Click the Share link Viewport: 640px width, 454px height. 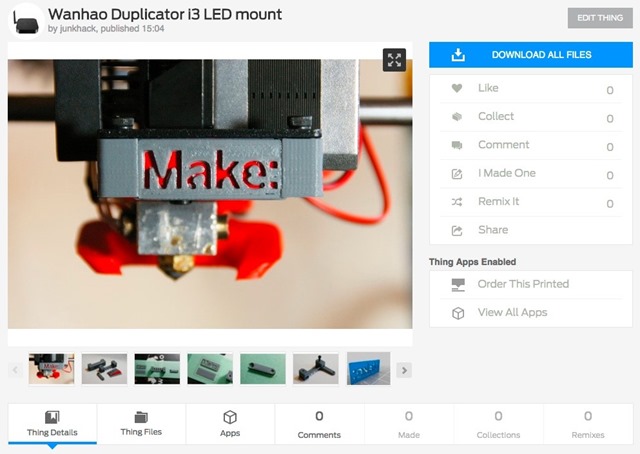pos(493,230)
